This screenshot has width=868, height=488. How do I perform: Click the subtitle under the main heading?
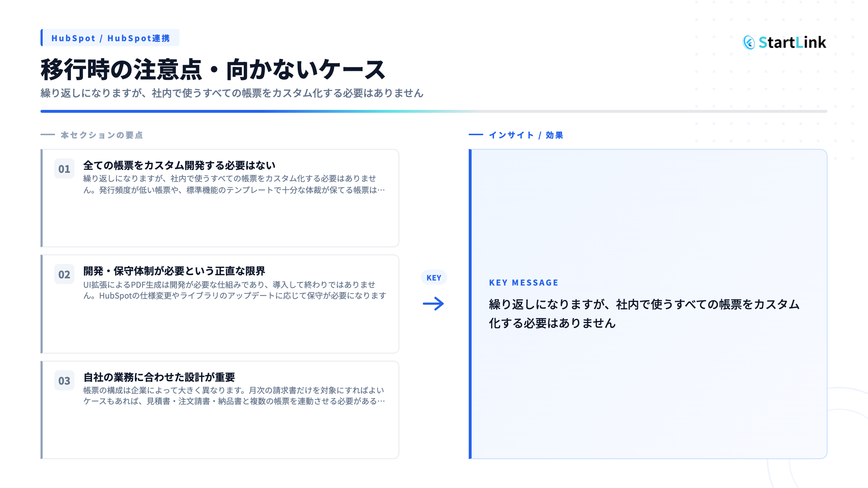tap(232, 93)
